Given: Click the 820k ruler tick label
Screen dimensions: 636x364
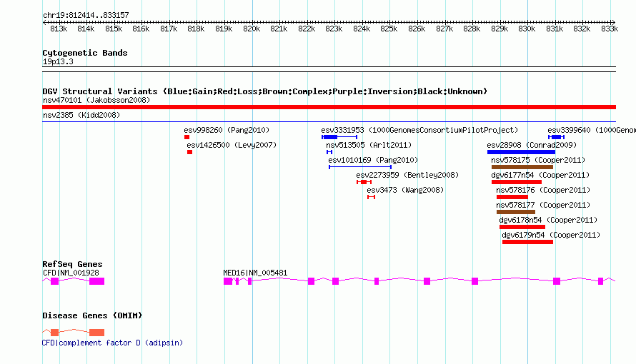Looking at the screenshot, I should click(x=252, y=29).
